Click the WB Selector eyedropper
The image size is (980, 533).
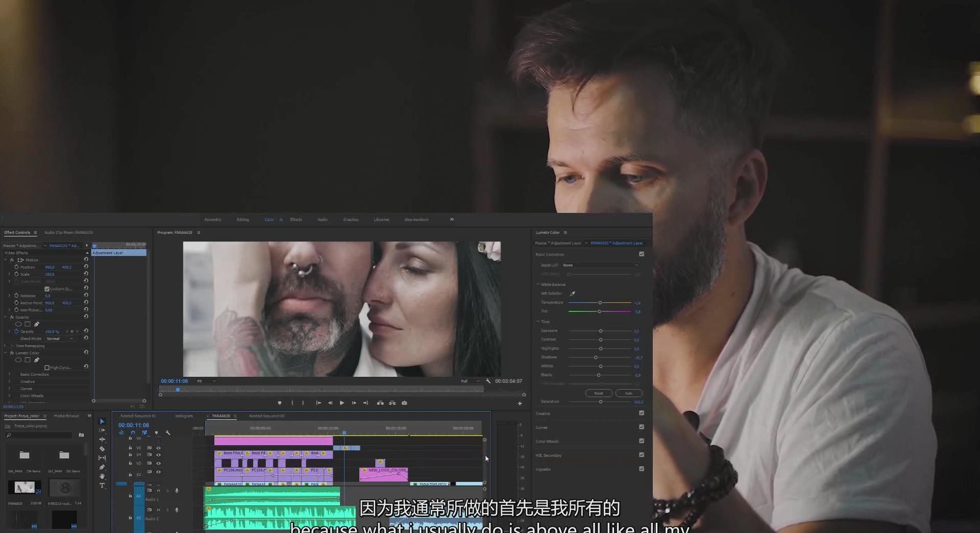[x=572, y=294]
